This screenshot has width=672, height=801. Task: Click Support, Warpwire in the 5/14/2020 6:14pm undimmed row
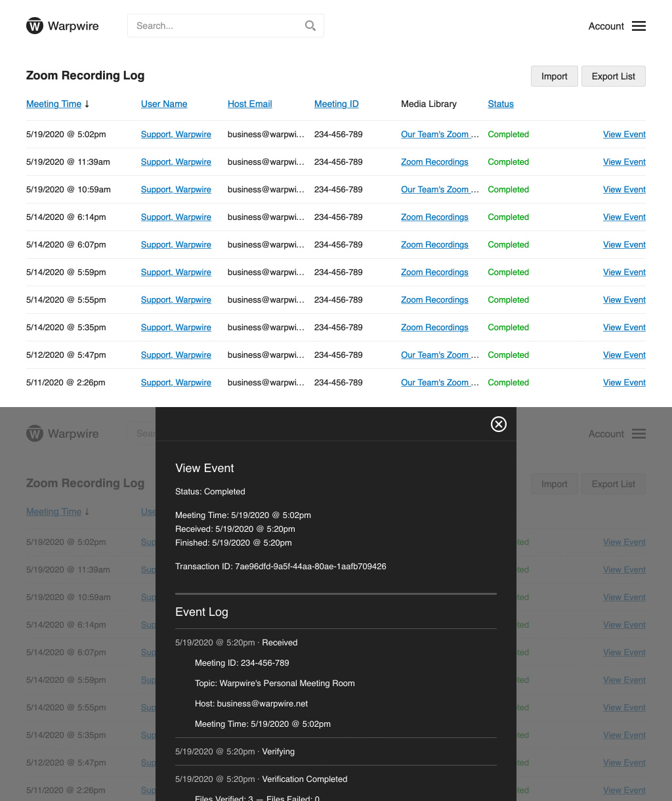(176, 217)
